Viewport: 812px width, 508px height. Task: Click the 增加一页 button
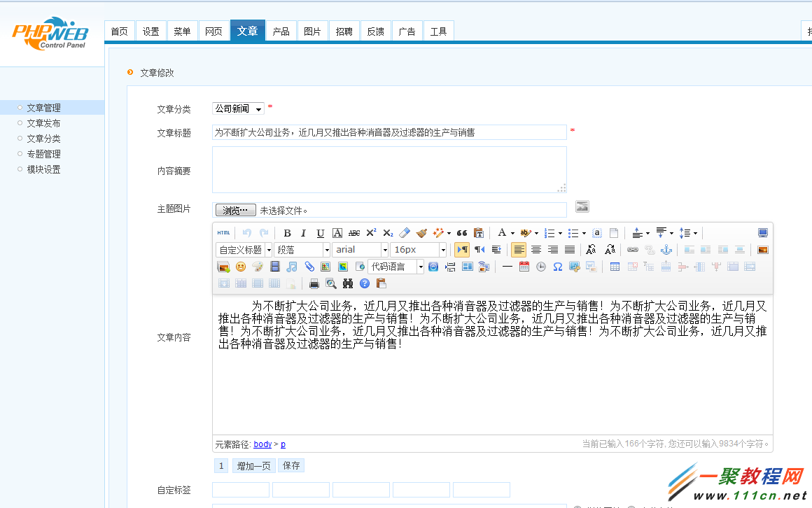pos(253,466)
